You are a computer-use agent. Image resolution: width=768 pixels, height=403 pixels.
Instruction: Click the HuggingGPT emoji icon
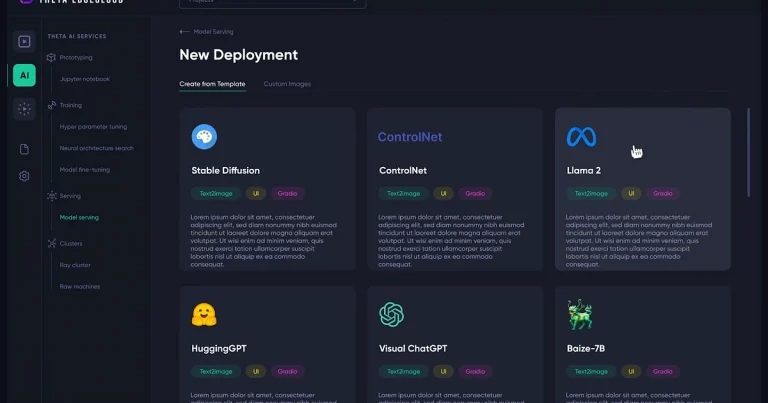pos(204,314)
